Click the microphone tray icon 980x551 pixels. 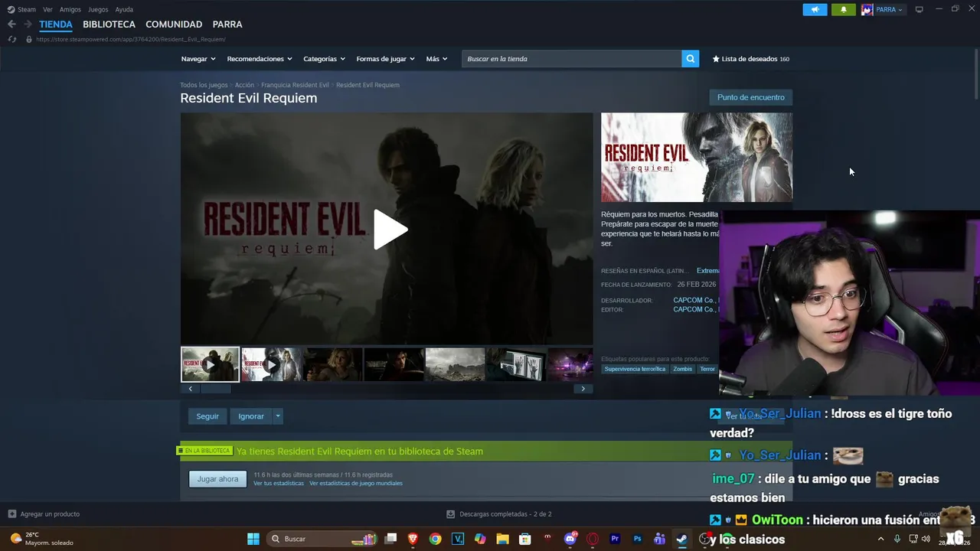pyautogui.click(x=897, y=539)
